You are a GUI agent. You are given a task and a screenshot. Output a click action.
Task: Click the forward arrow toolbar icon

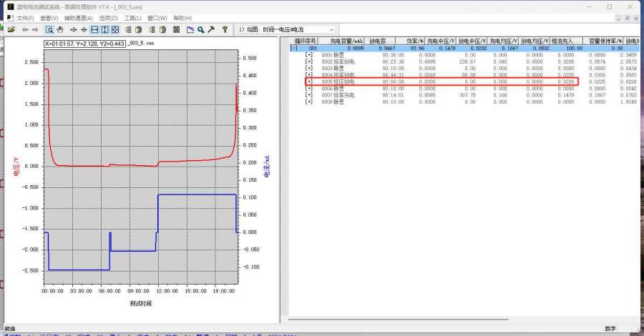point(36,29)
